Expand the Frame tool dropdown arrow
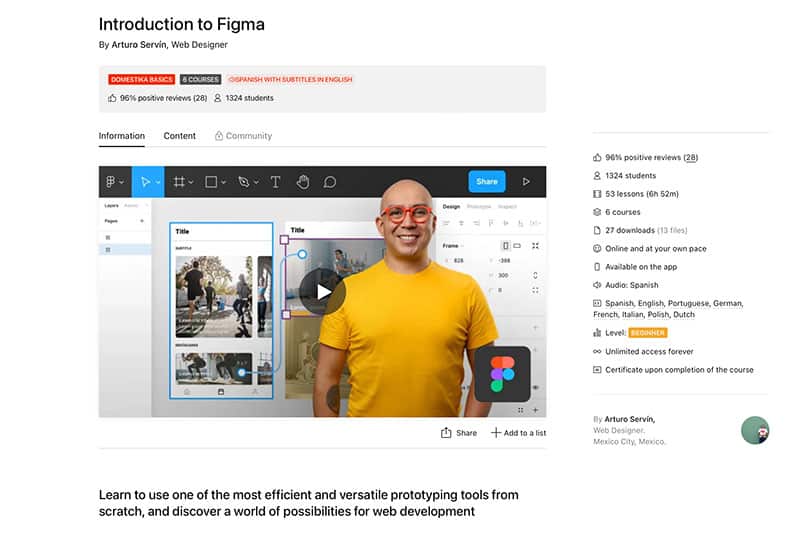 (x=191, y=182)
